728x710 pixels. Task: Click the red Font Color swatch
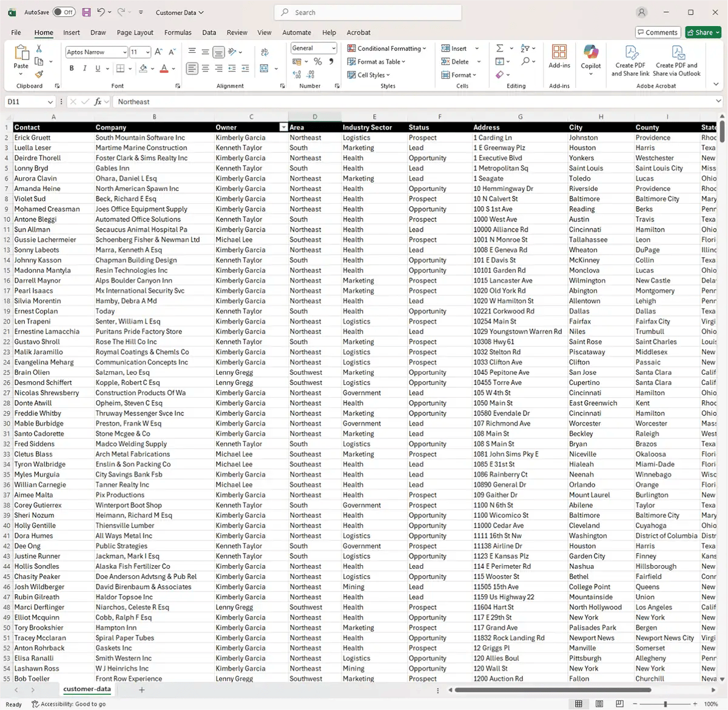tap(164, 69)
